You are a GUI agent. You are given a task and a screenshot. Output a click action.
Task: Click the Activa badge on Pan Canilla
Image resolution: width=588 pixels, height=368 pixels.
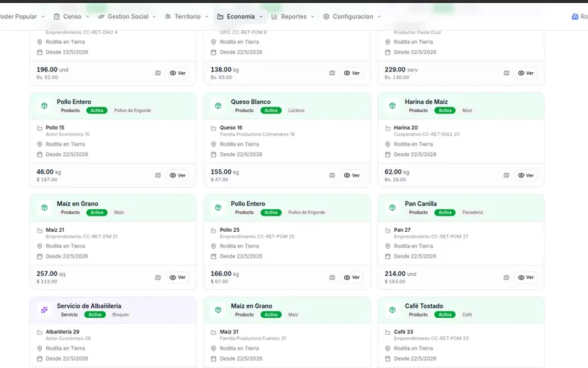click(x=445, y=213)
